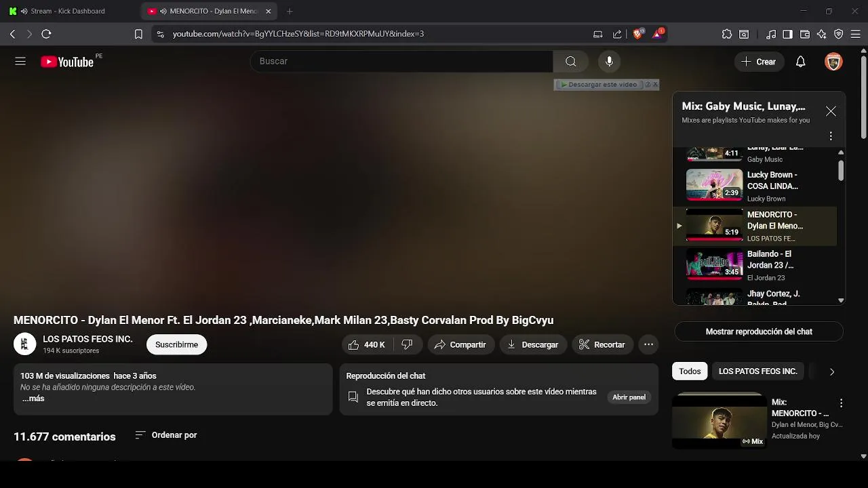Click Crear create button
The width and height of the screenshot is (868, 488).
[x=758, y=62]
